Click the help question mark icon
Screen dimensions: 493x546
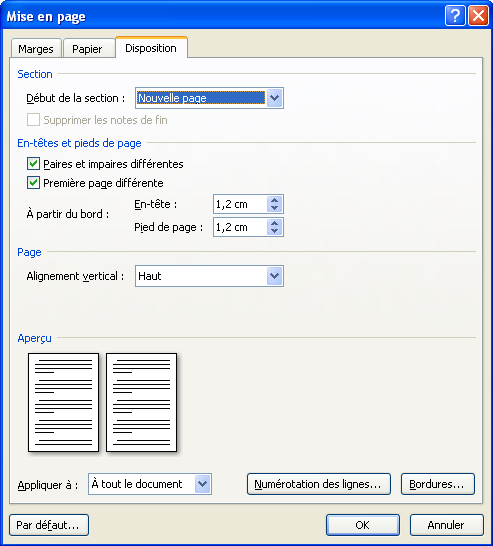[x=455, y=16]
